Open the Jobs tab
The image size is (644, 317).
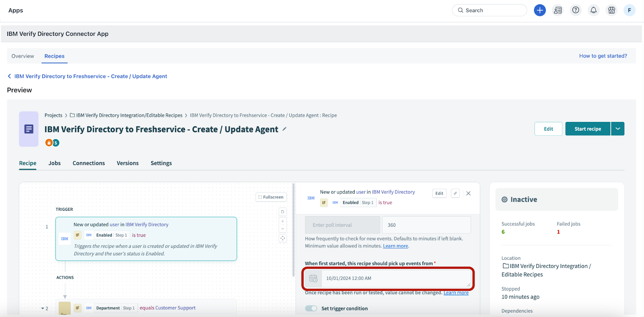pyautogui.click(x=54, y=163)
